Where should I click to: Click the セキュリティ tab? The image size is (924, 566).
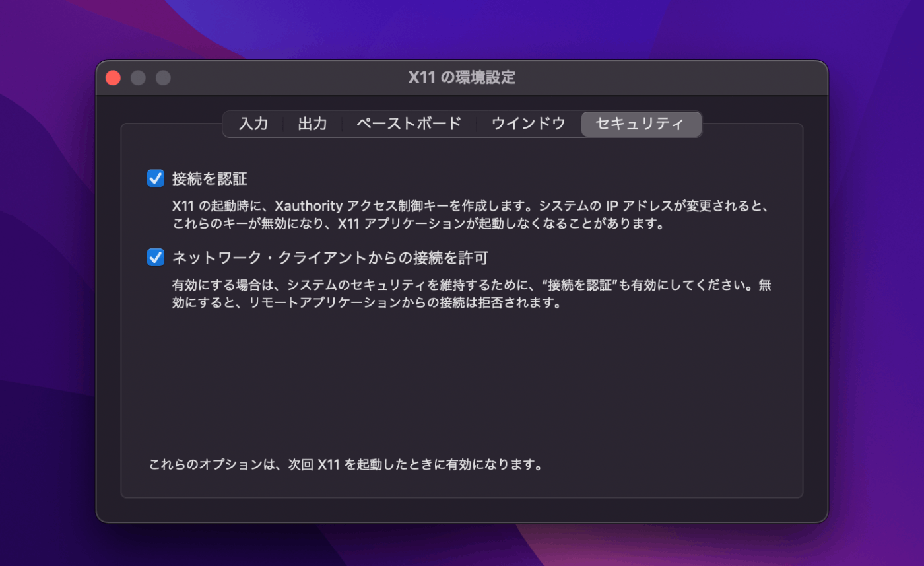(x=641, y=124)
